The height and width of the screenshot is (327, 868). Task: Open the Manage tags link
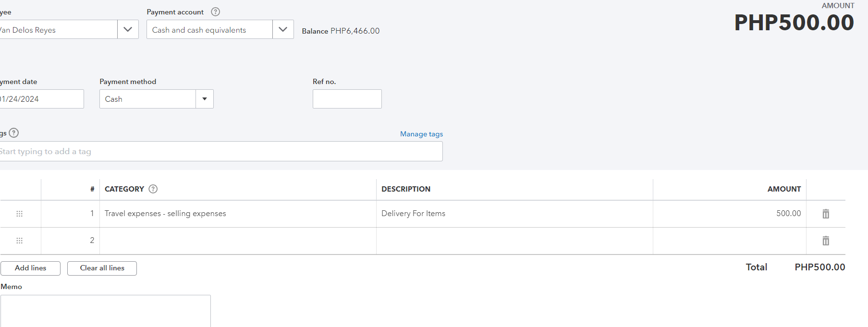tap(421, 134)
